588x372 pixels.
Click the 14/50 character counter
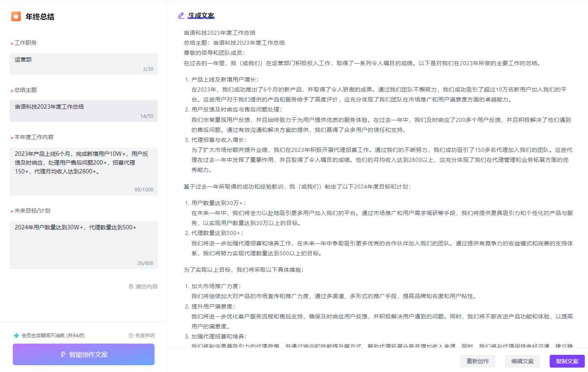[x=147, y=116]
